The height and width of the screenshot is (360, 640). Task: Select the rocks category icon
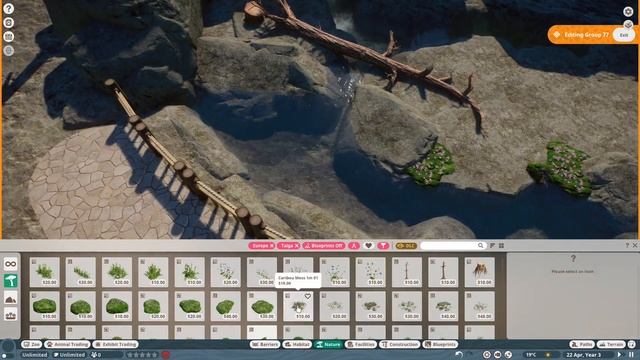point(11,298)
